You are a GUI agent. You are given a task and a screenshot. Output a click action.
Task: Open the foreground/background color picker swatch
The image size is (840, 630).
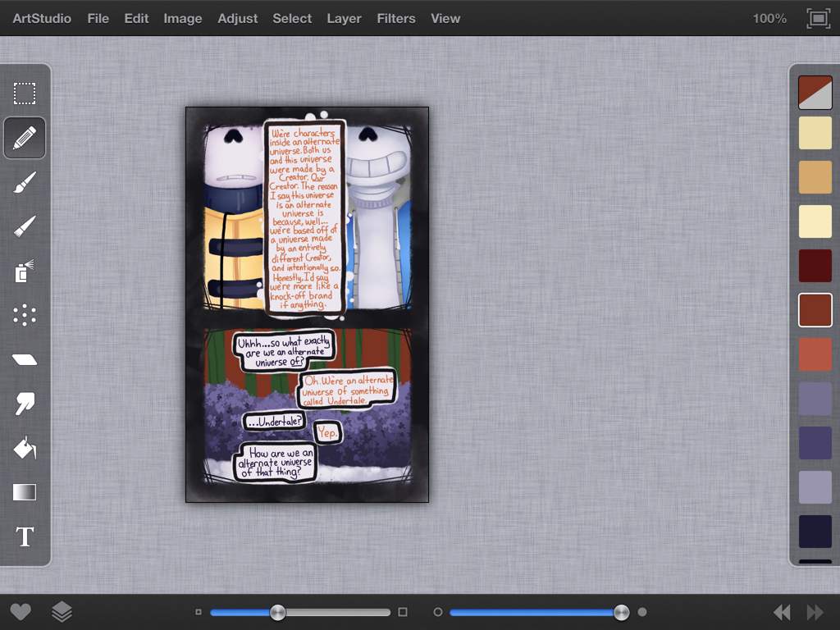click(815, 92)
